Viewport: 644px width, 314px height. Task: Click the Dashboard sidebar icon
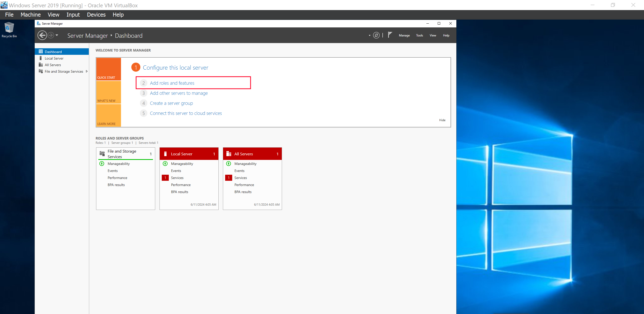(41, 52)
